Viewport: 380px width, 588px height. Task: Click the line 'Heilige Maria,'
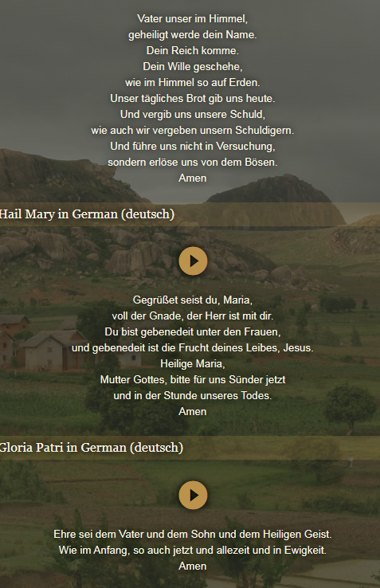193,364
